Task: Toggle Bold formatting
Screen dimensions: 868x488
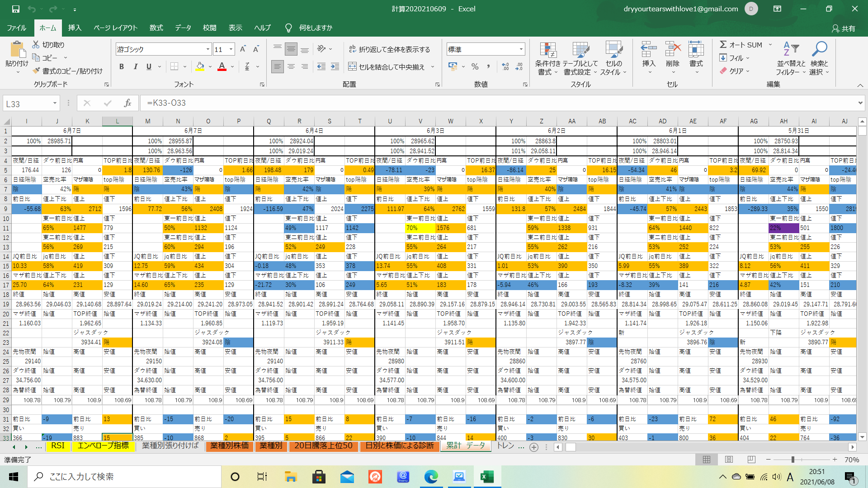Action: [122, 66]
